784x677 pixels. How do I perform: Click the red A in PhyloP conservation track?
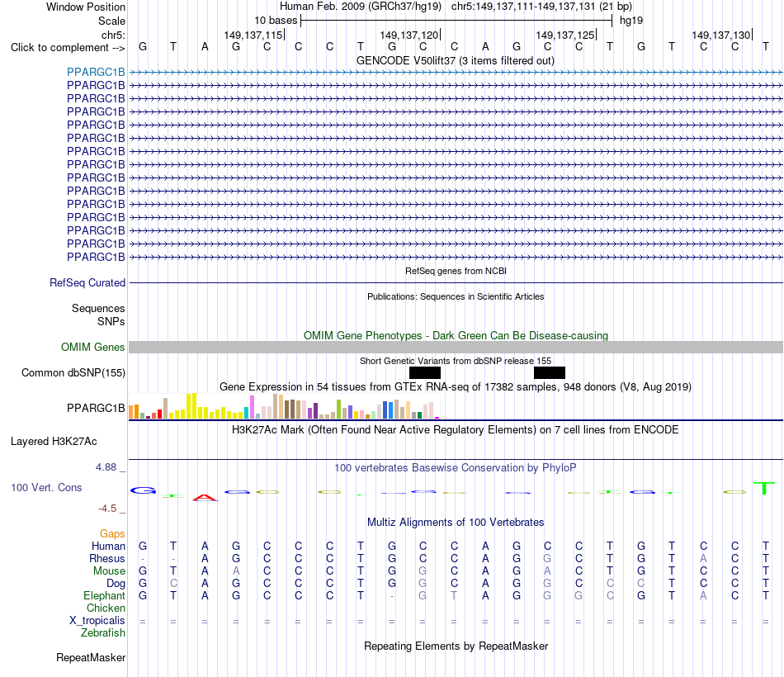coord(205,497)
